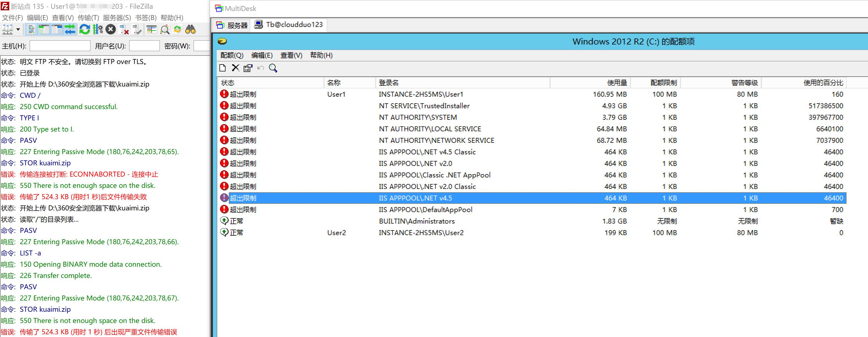
Task: Sort by the 警告等级 column header
Action: tap(721, 83)
